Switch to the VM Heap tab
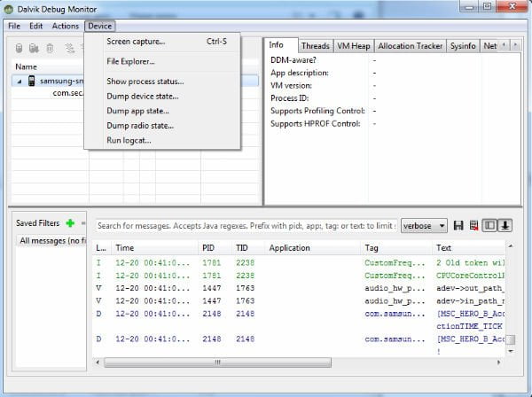 353,46
